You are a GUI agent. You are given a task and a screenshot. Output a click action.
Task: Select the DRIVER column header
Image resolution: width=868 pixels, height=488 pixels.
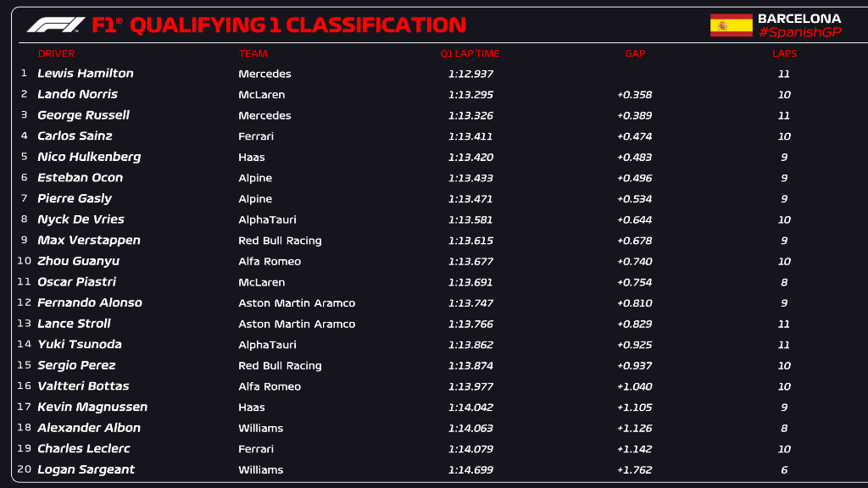tap(57, 53)
